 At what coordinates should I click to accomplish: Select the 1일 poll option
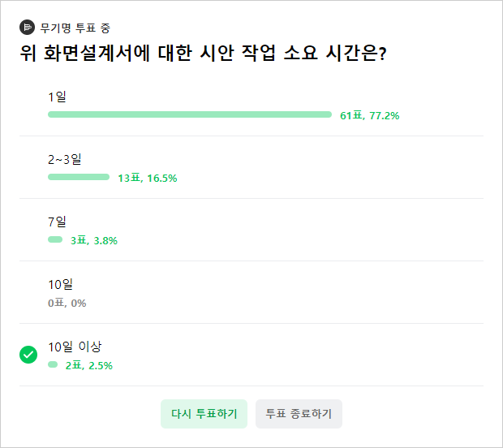coord(57,97)
